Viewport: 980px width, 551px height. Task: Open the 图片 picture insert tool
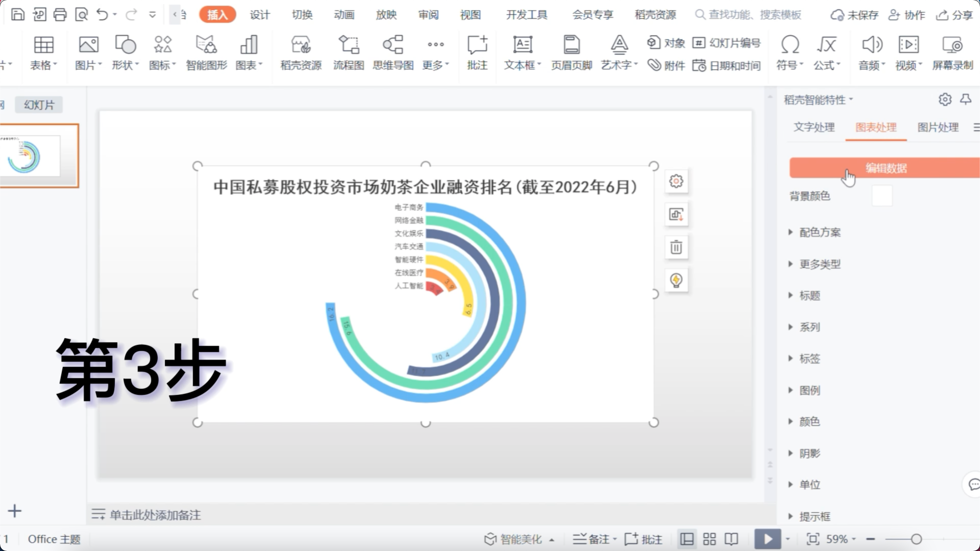pyautogui.click(x=88, y=53)
